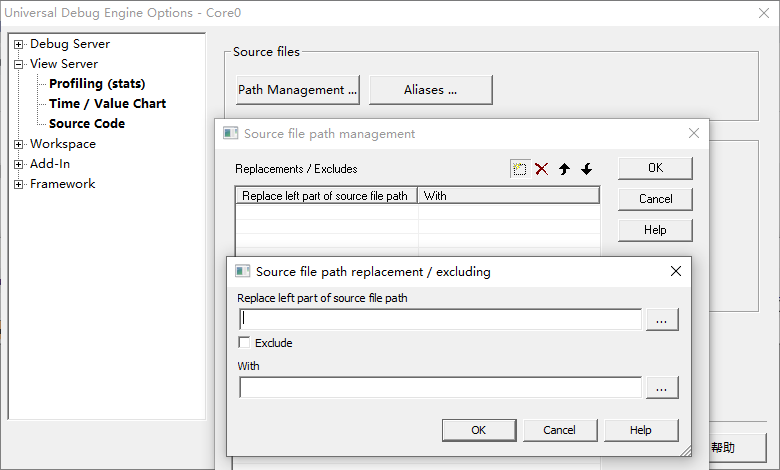Viewport: 780px width, 470px height.
Task: Move entry down with arrow icon
Action: click(587, 169)
